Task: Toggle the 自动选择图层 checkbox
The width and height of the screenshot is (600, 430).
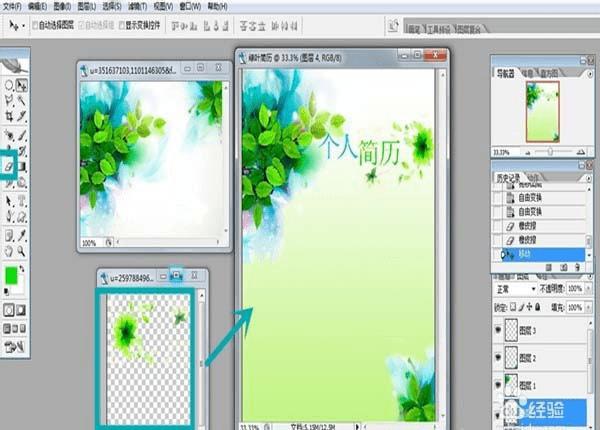Action: point(35,25)
